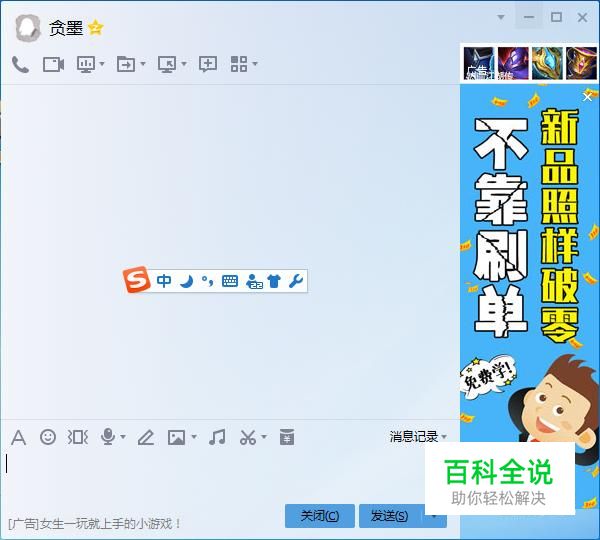Viewport: 600px width, 540px height.
Task: Open the emoji picker
Action: click(48, 437)
